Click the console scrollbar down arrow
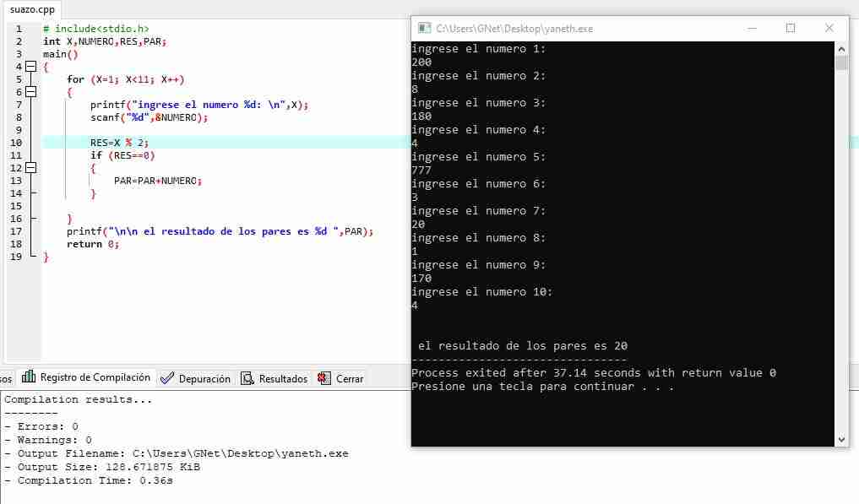Image resolution: width=859 pixels, height=504 pixels. [x=841, y=439]
